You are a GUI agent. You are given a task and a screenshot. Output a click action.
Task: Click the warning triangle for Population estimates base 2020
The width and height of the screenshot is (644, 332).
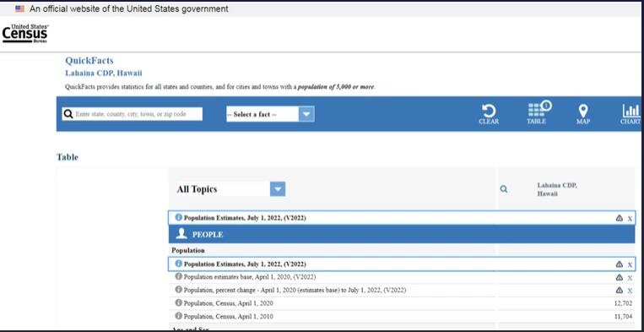[620, 277]
